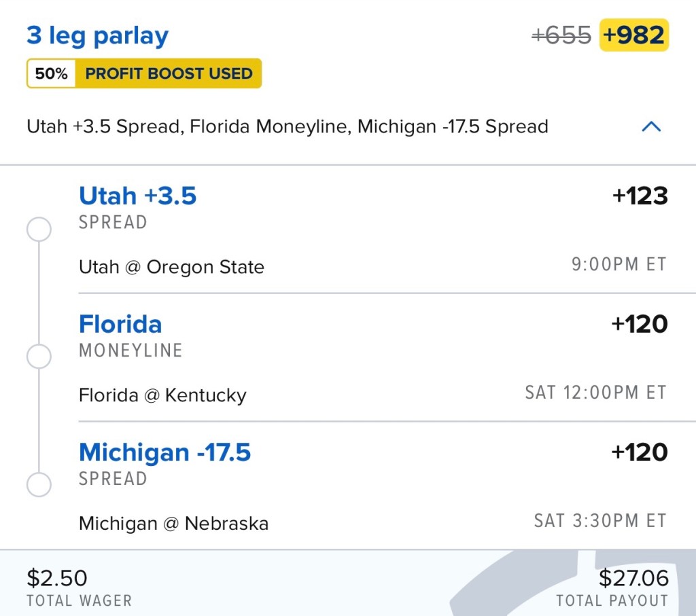696x616 pixels.
Task: Tap the parlay legs summary text
Action: pos(287,127)
